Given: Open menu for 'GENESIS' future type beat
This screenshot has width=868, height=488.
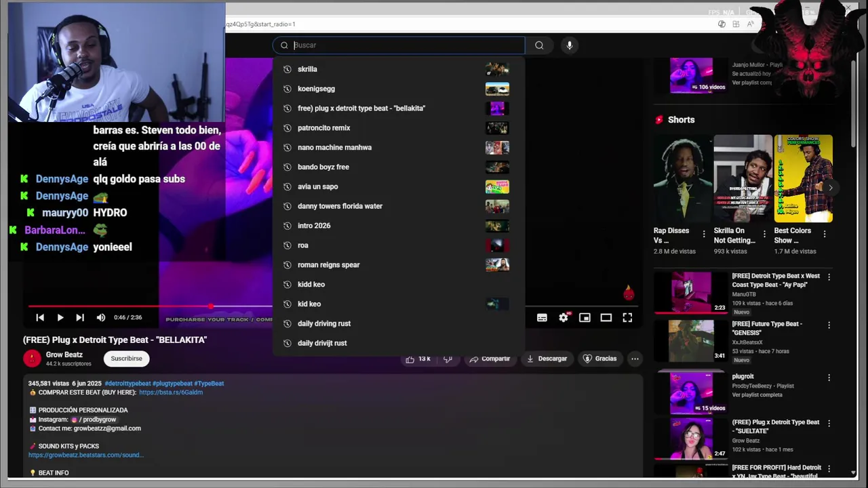Looking at the screenshot, I should click(x=829, y=325).
